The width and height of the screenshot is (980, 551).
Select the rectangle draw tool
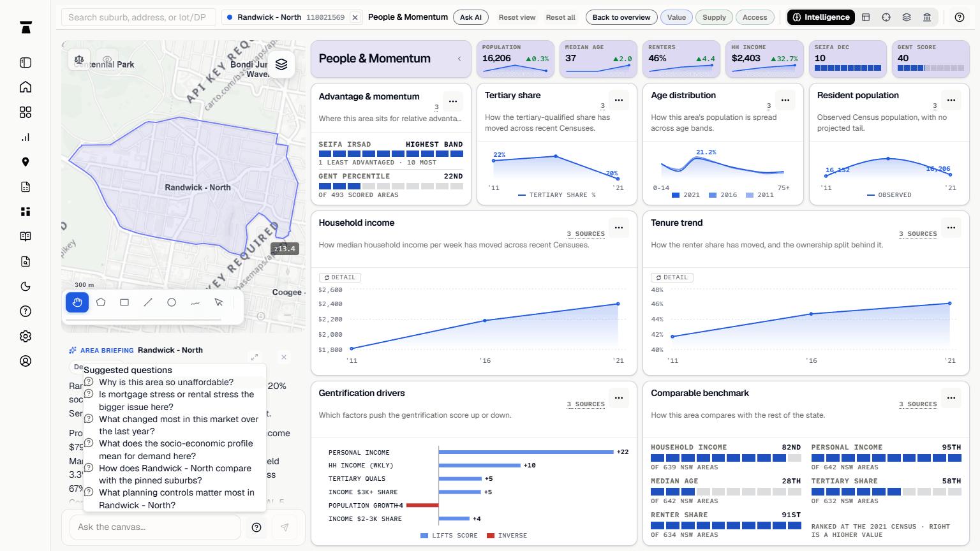tap(124, 302)
